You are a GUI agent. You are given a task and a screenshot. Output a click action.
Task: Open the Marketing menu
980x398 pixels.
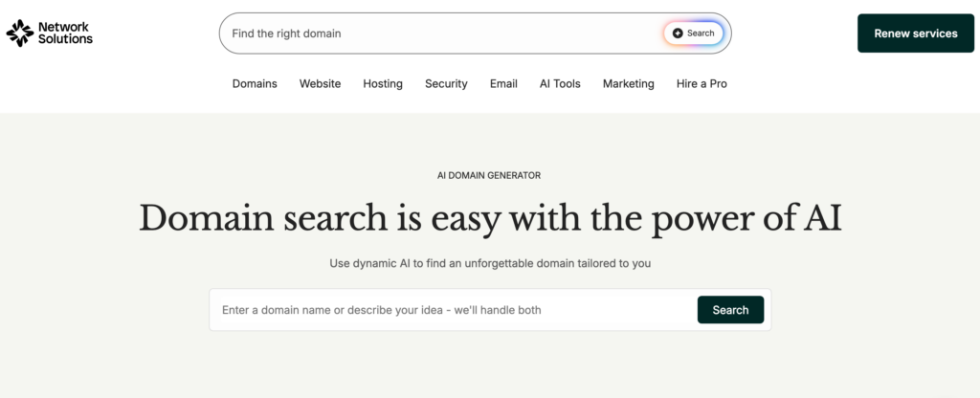[x=628, y=84]
